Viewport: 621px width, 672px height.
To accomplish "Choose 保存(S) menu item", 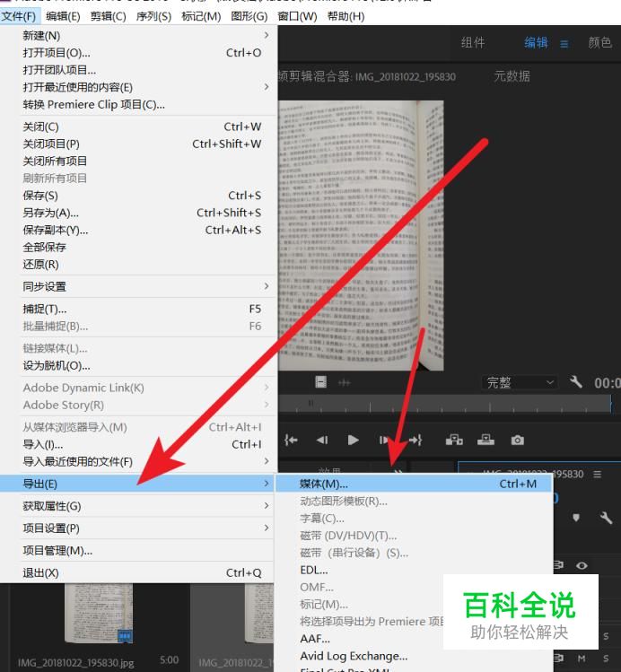I will [139, 196].
